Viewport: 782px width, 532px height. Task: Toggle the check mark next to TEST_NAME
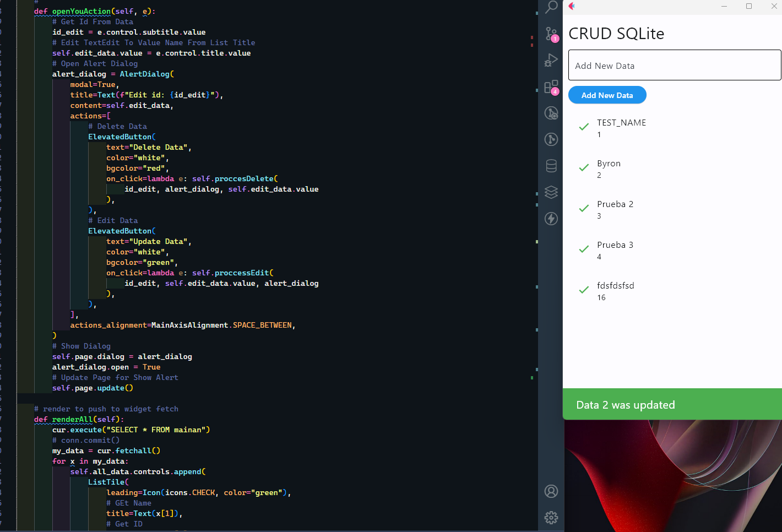click(x=584, y=127)
